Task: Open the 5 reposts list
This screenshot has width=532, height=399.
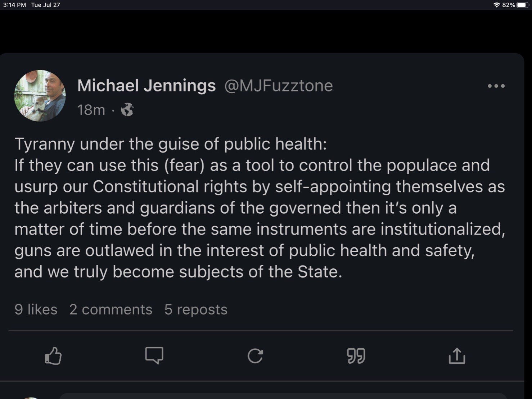Action: pos(196,309)
